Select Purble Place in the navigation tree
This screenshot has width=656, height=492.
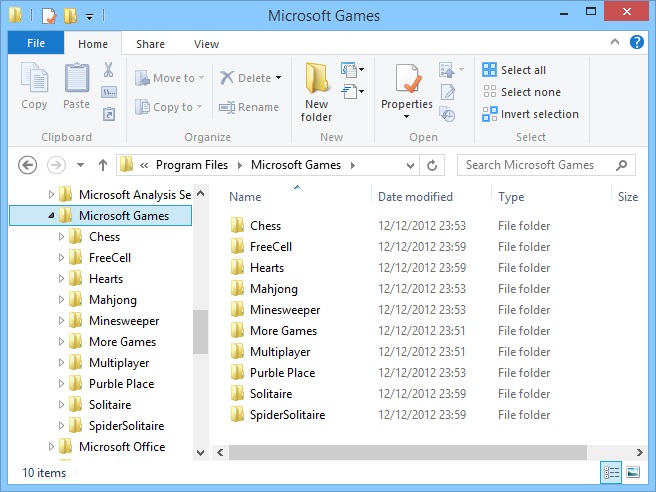pyautogui.click(x=121, y=384)
